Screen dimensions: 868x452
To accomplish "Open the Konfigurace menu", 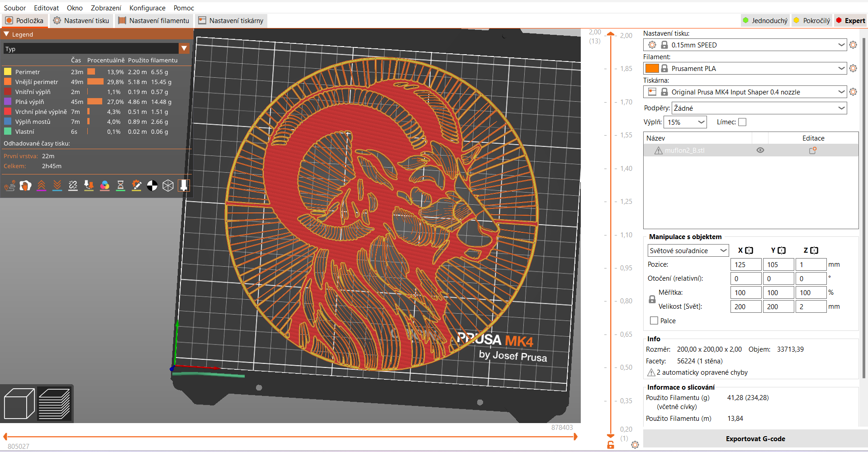I will click(x=147, y=8).
